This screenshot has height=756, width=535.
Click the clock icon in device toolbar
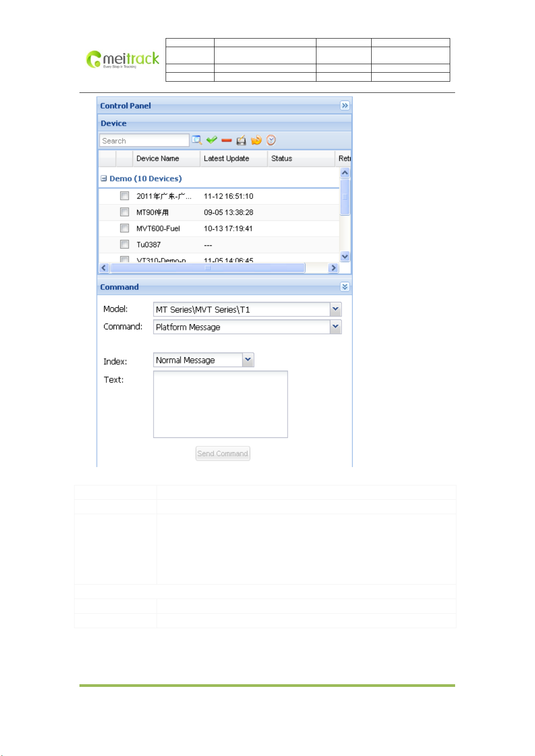(x=271, y=140)
